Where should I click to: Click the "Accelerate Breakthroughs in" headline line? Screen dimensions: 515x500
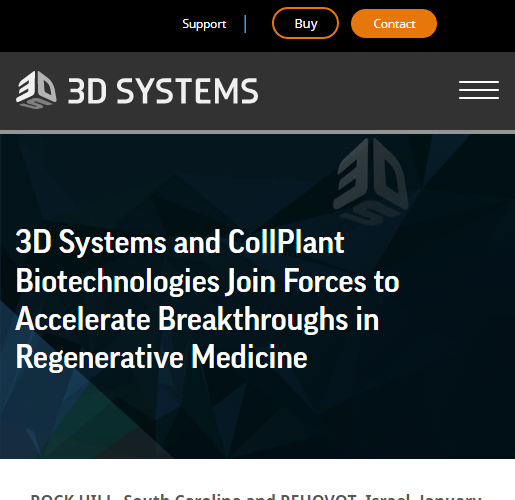tap(197, 319)
